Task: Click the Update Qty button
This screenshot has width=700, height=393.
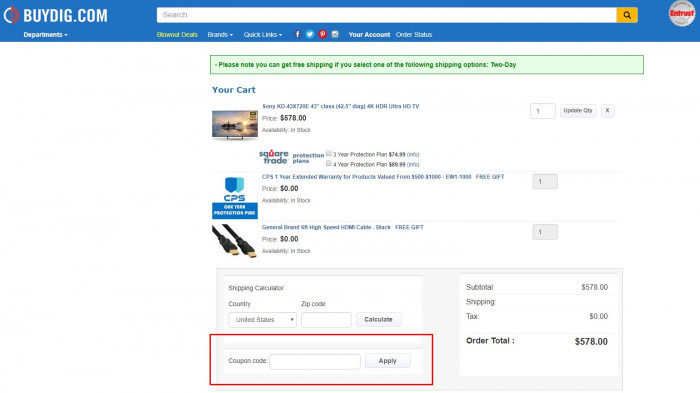Action: click(578, 110)
